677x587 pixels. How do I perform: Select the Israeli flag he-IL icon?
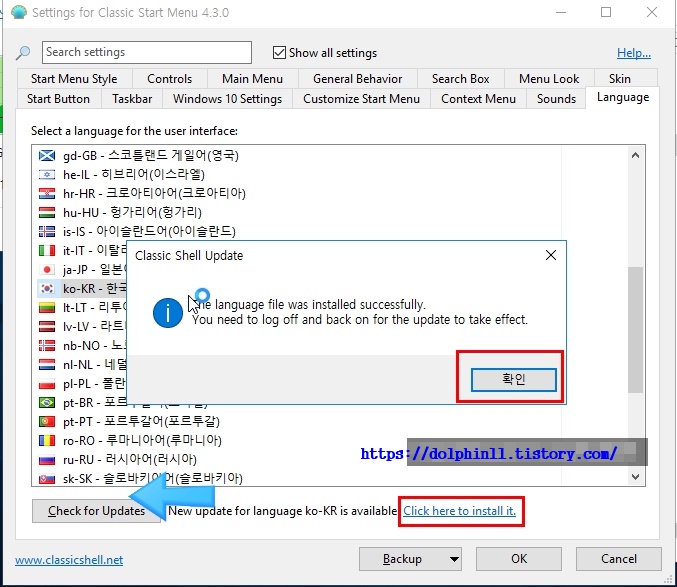coord(47,174)
